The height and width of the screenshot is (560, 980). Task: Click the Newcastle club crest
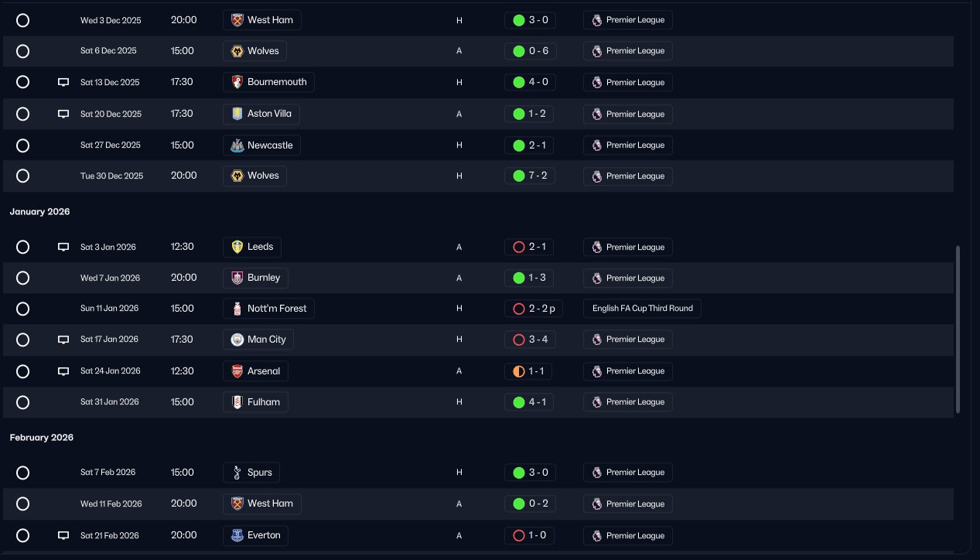237,145
